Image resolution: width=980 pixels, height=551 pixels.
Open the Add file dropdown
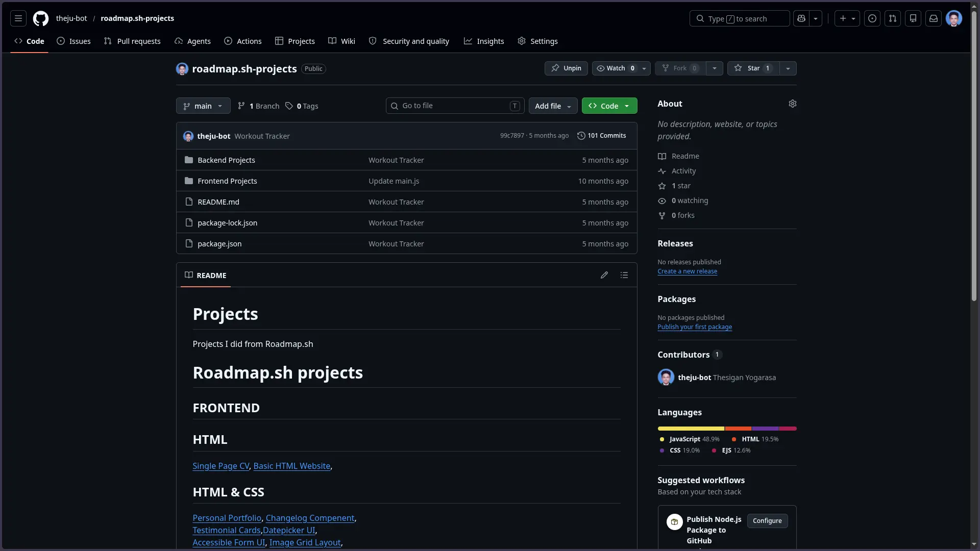click(x=553, y=106)
